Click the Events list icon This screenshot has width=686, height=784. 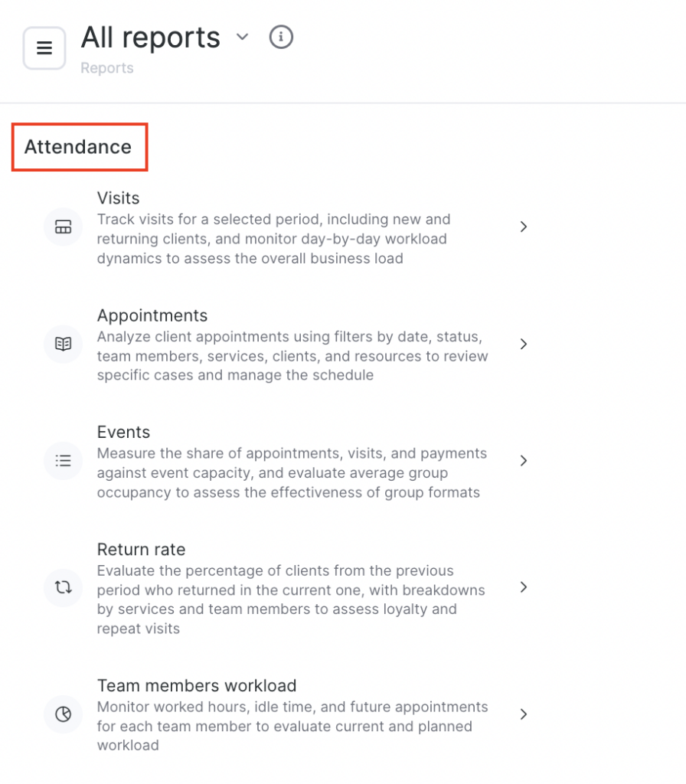(63, 460)
